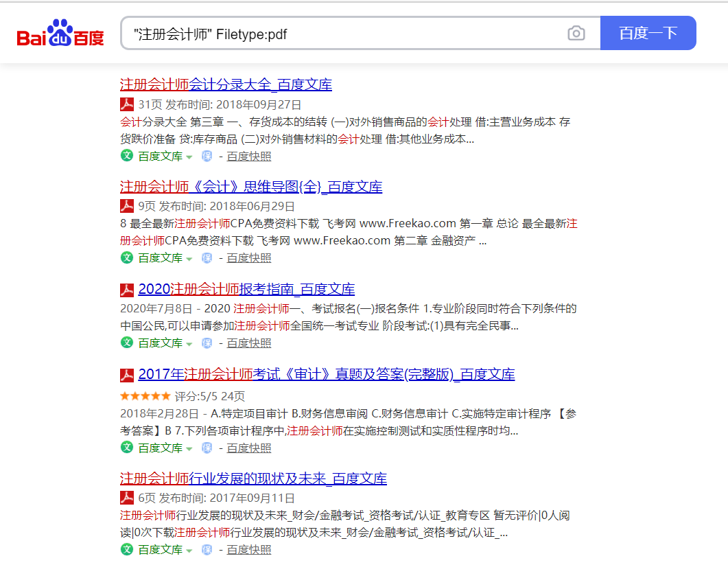The width and height of the screenshot is (728, 565).
Task: Click green 文库 icon under 报考指南 result
Action: click(127, 343)
